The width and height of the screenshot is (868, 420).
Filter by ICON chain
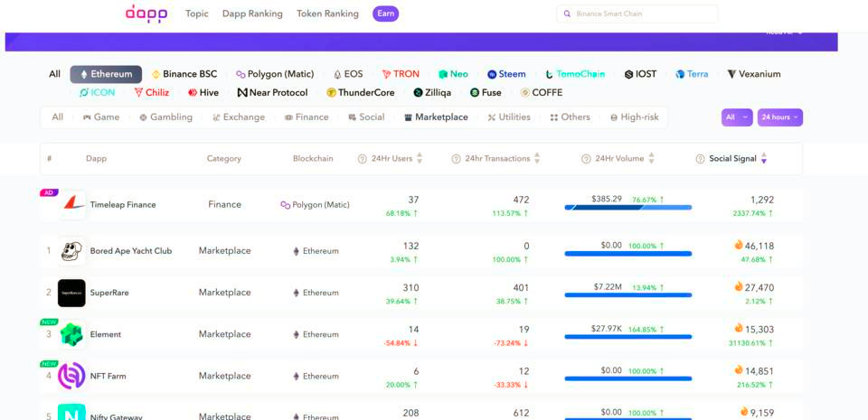98,93
